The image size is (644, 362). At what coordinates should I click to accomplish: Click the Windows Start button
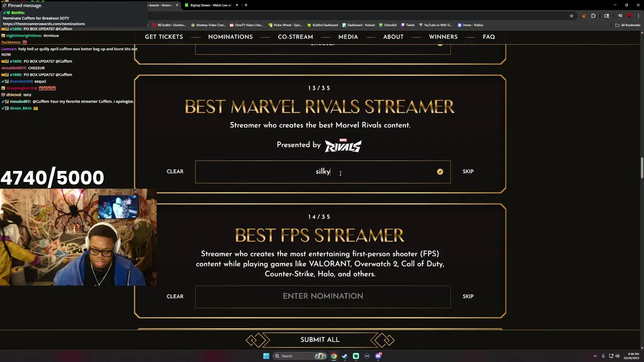click(266, 356)
